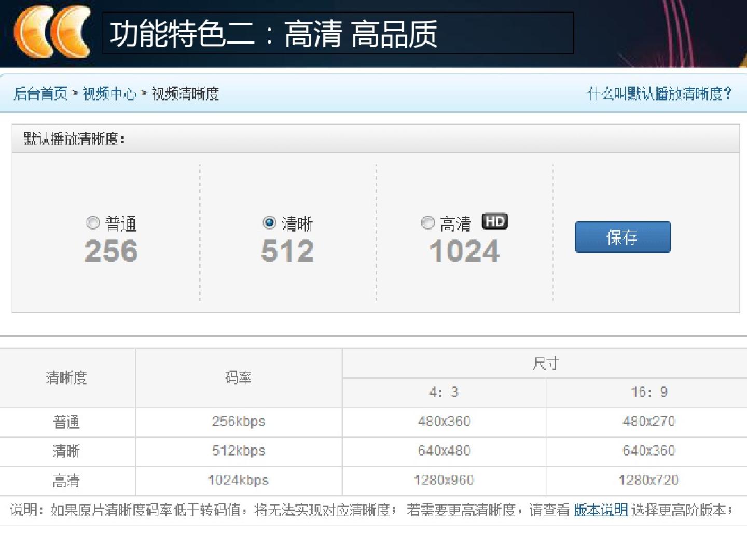The width and height of the screenshot is (747, 560).
Task: Click the 640x480 table cell
Action: pos(444,451)
